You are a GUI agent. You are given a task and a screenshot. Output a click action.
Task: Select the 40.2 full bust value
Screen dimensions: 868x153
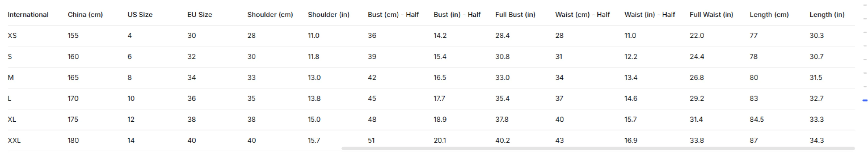coord(502,141)
